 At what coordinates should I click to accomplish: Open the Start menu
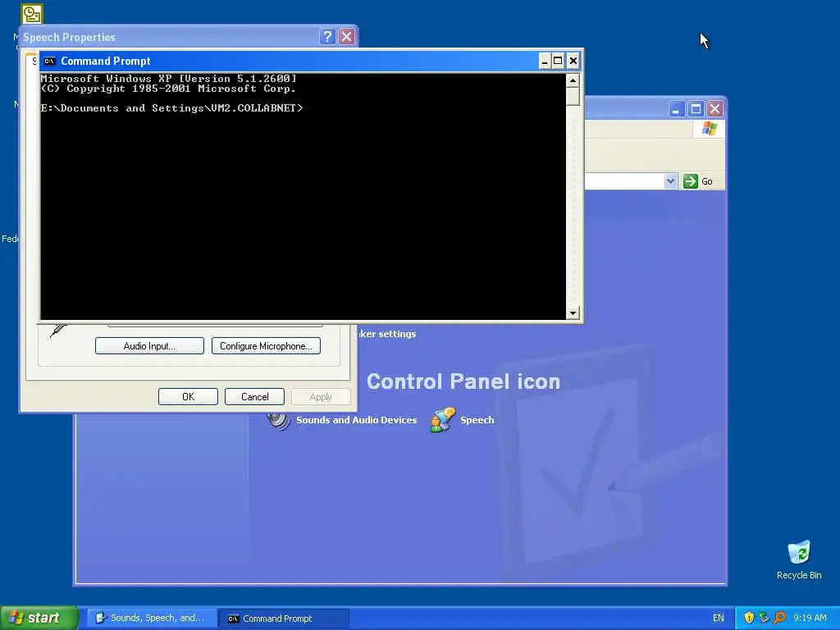point(39,618)
